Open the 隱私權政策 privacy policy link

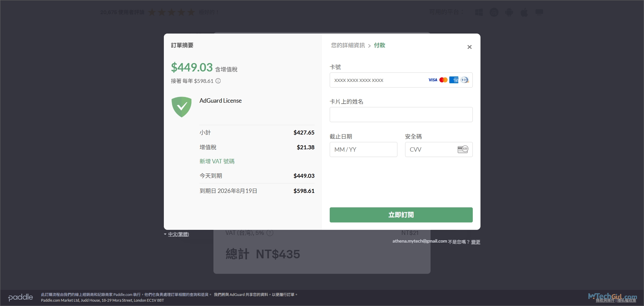[x=627, y=301]
